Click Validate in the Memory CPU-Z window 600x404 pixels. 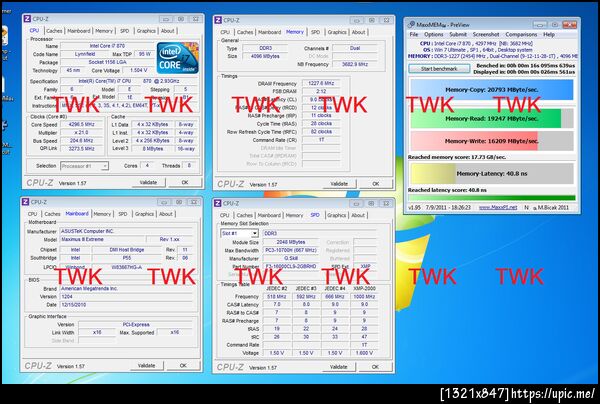[x=339, y=184]
